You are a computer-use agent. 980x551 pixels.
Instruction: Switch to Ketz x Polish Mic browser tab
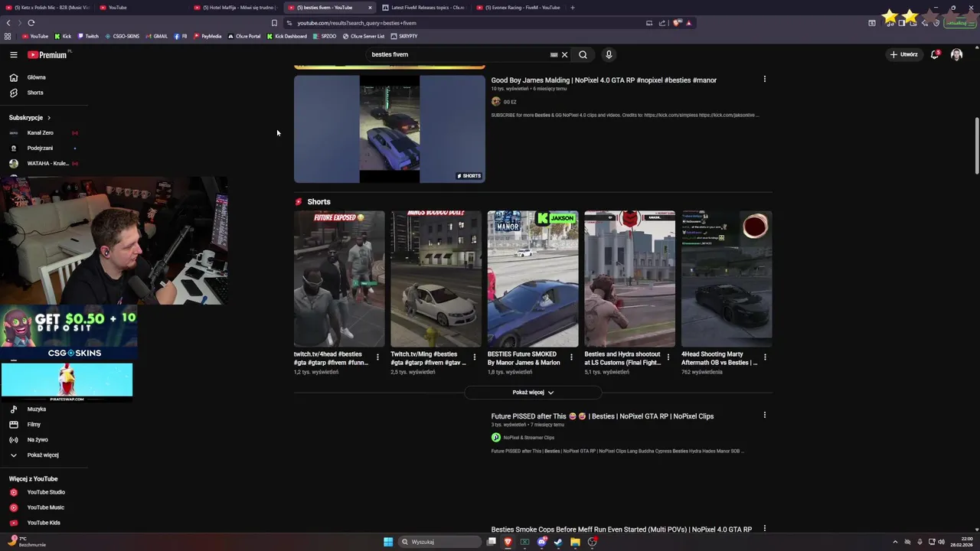47,8
